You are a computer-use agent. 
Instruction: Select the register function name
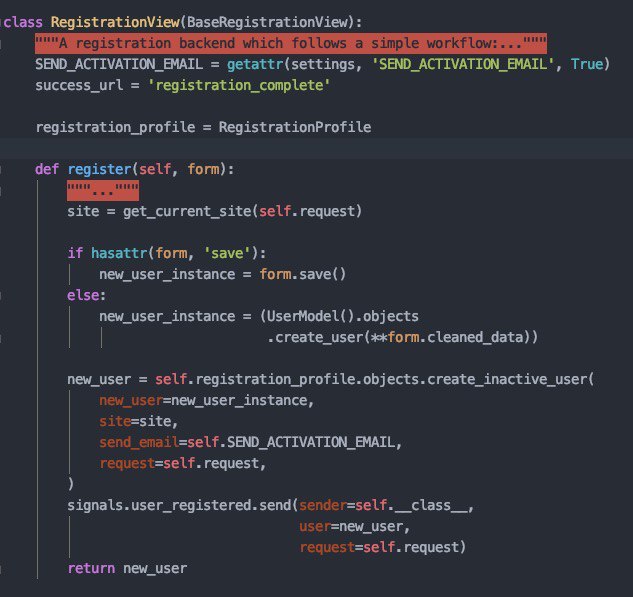(x=99, y=169)
